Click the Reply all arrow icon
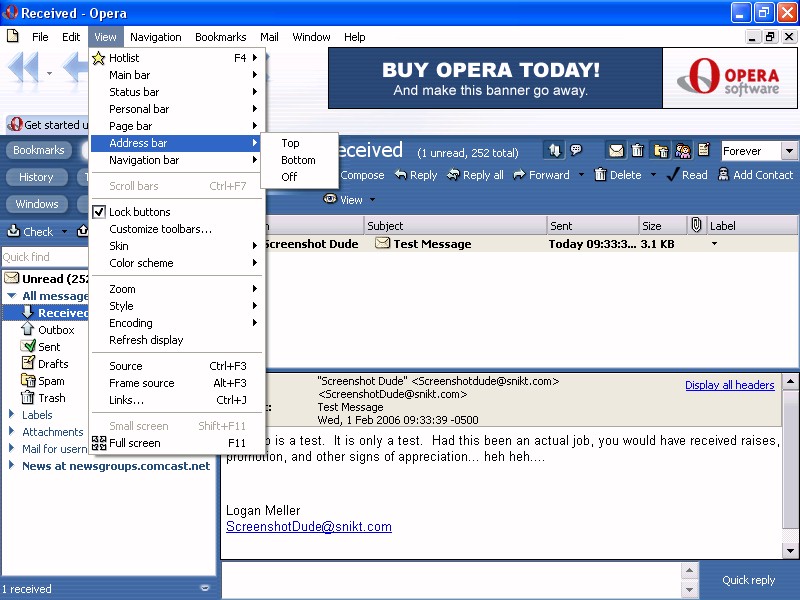This screenshot has height=600, width=800. [453, 175]
